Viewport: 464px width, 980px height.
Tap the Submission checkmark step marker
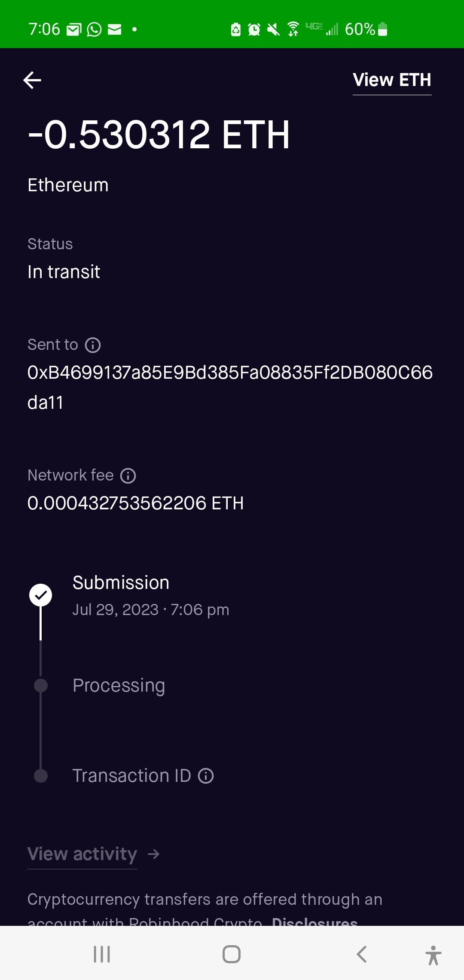click(x=40, y=595)
